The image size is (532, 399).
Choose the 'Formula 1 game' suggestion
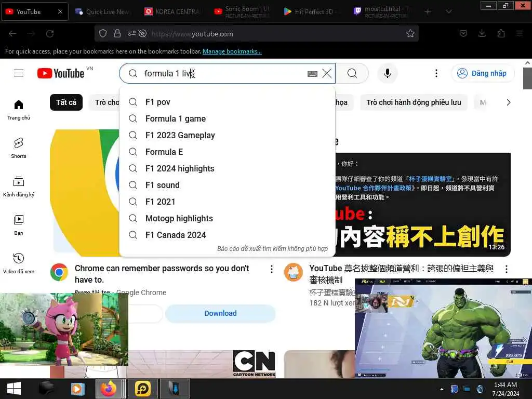pos(228,118)
